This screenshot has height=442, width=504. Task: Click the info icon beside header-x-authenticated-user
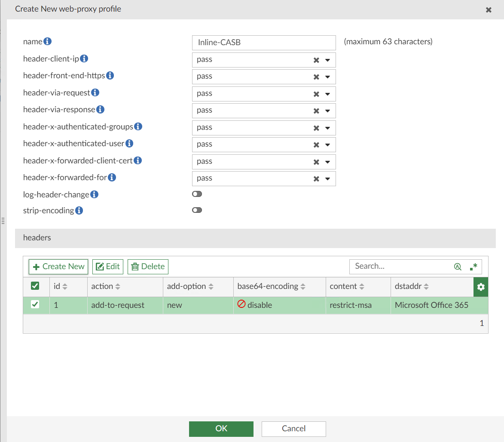pos(129,143)
